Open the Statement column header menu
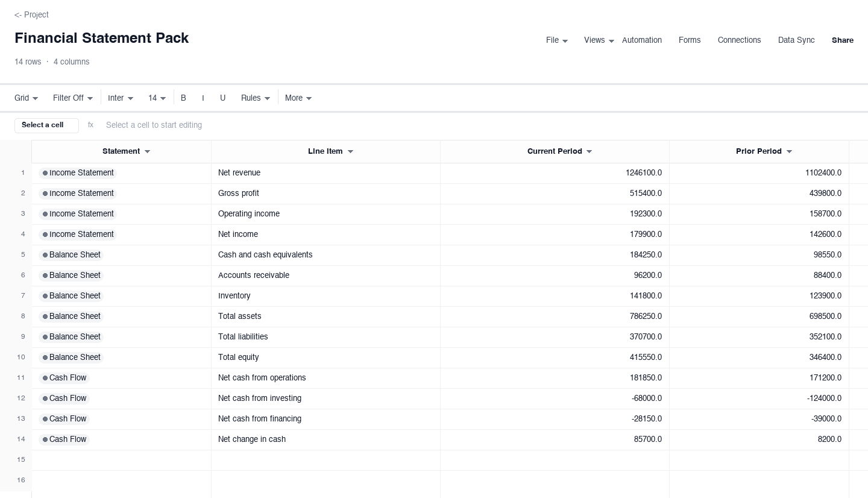The width and height of the screenshot is (868, 498). [x=147, y=151]
